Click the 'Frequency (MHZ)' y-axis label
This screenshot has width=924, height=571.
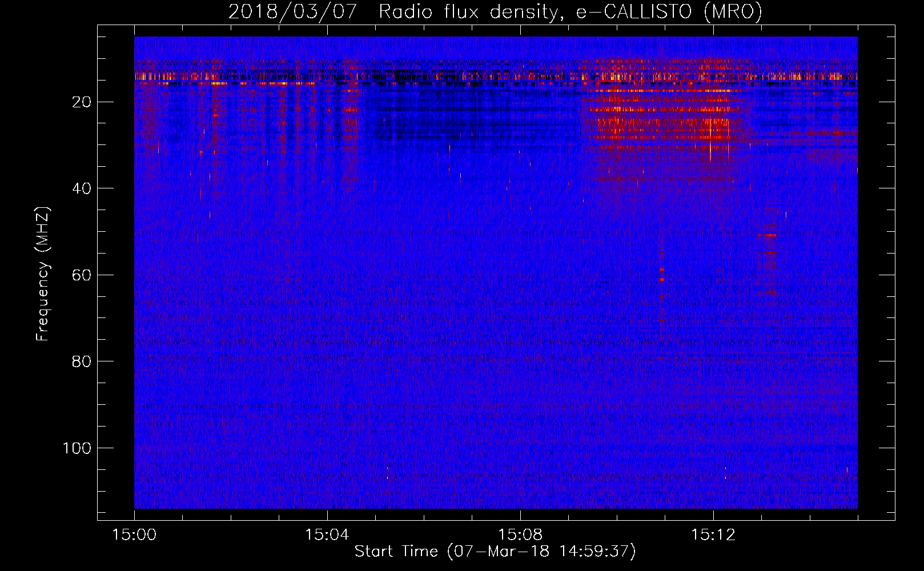[x=43, y=274]
